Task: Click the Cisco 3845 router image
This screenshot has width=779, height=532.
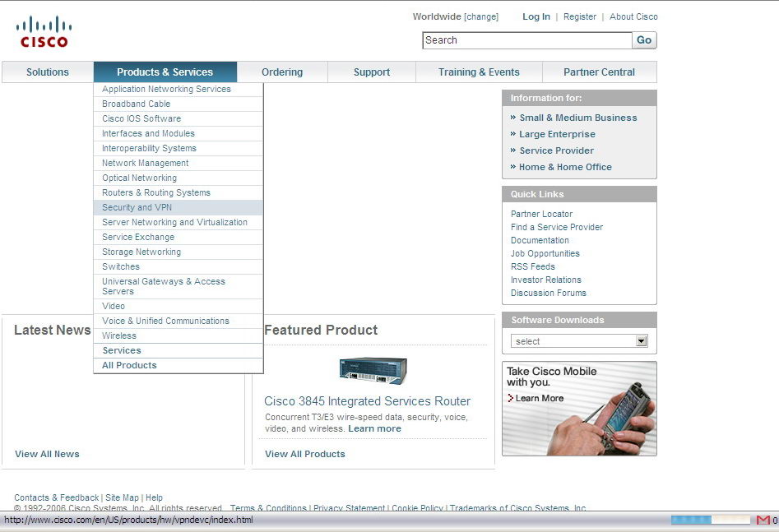Action: click(x=373, y=371)
